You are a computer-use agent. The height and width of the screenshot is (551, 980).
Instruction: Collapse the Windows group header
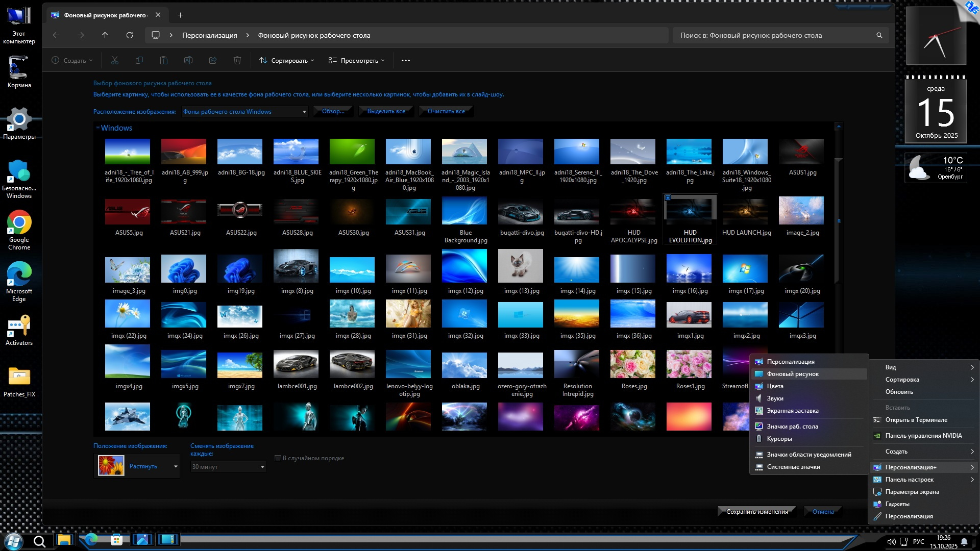97,128
